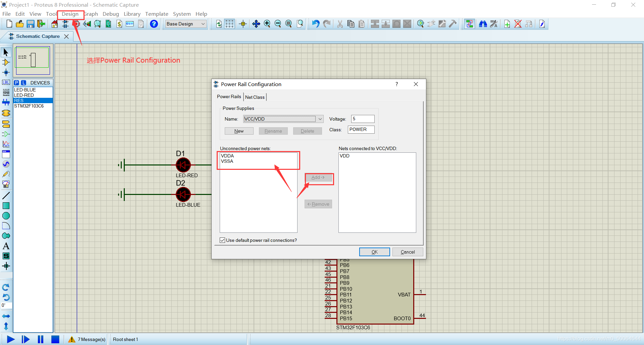Select the 2D Line graphics tool
This screenshot has height=345, width=644.
[6, 196]
